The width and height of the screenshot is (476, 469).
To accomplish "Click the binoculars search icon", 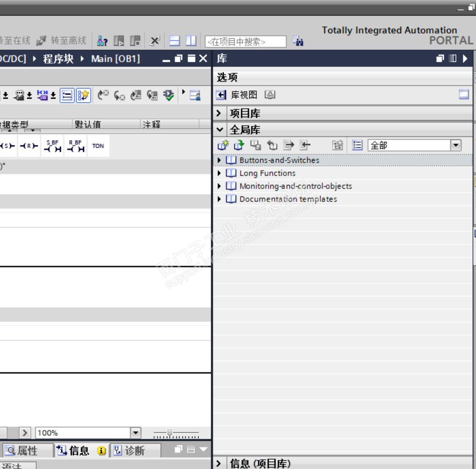I will 298,41.
